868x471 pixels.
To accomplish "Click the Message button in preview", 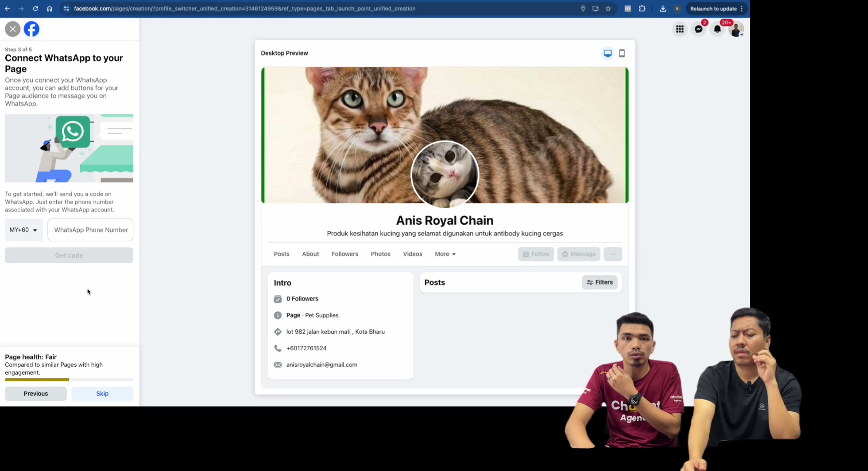I will pyautogui.click(x=579, y=254).
